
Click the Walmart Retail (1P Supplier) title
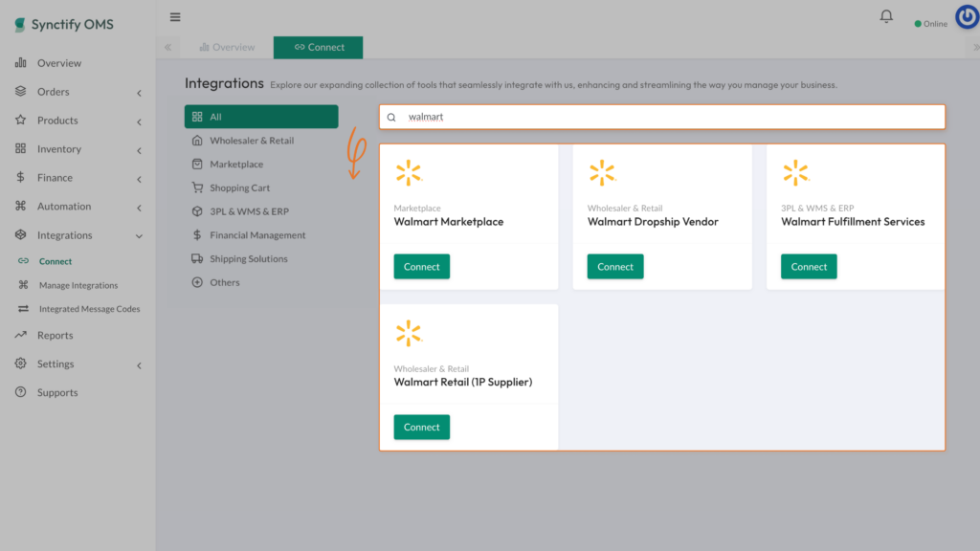coord(463,383)
